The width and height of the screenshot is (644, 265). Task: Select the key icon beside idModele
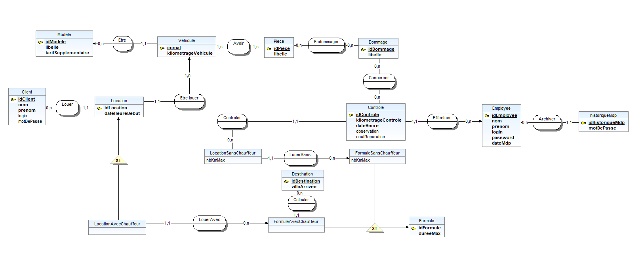coord(40,42)
